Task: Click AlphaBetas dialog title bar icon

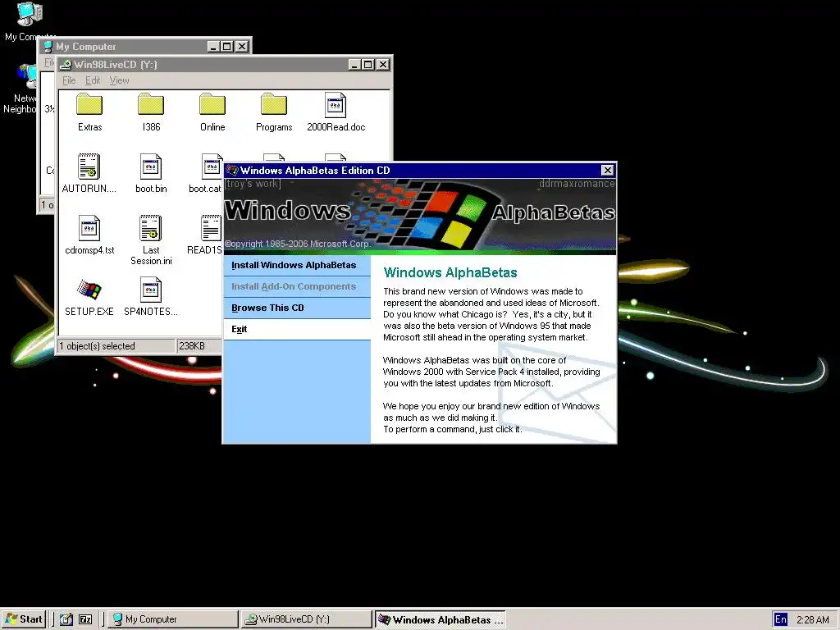Action: click(x=232, y=171)
